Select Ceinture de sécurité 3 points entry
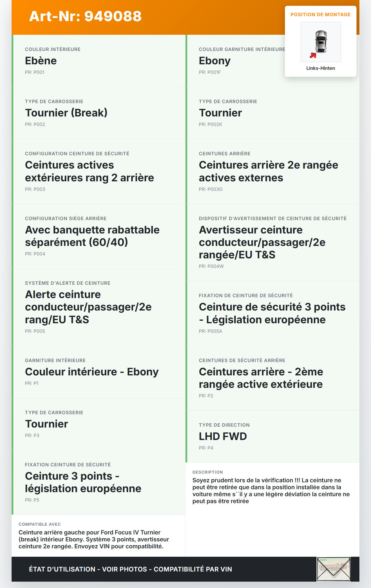 (272, 313)
